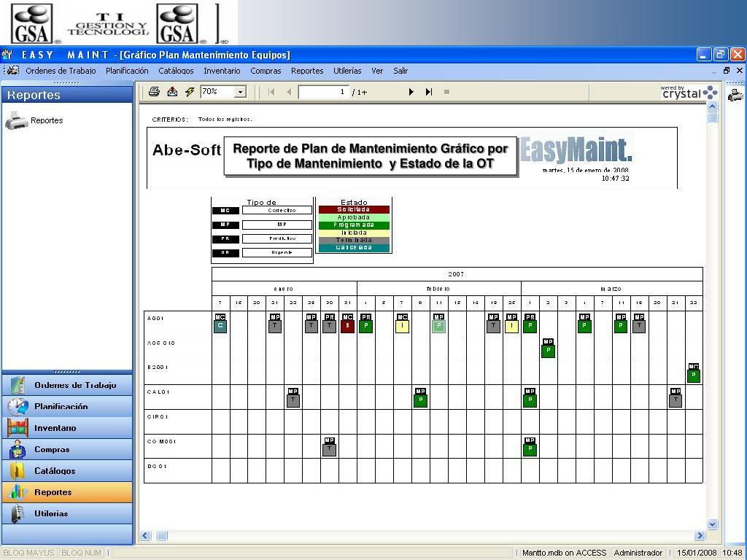Go to previous report page
This screenshot has width=747, height=560.
[x=289, y=92]
